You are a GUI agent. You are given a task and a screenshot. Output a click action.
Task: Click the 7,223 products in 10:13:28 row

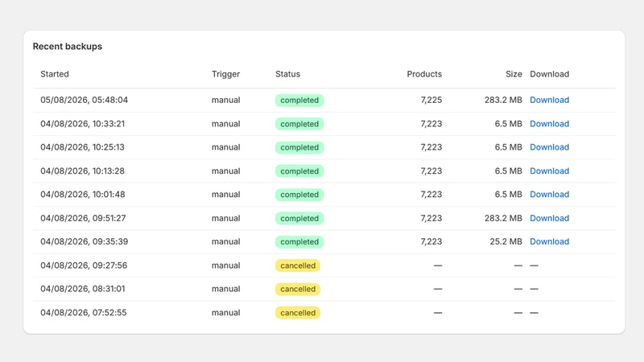(431, 171)
